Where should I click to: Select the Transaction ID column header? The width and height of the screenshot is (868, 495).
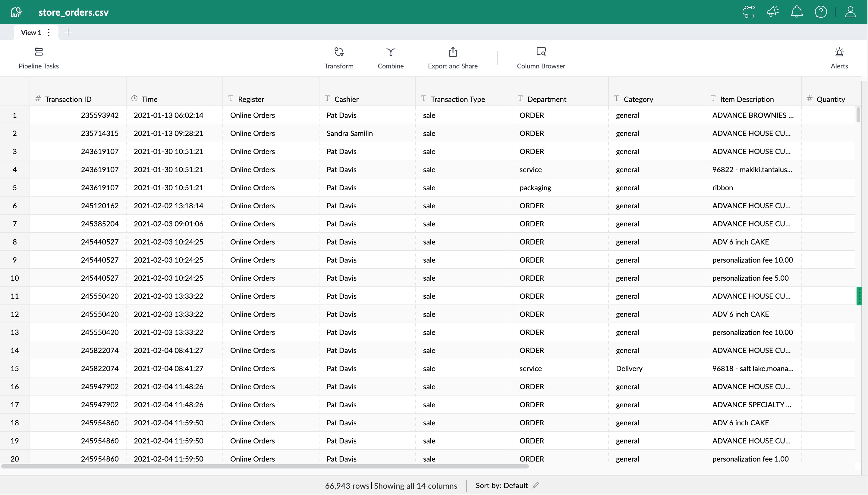(x=68, y=99)
